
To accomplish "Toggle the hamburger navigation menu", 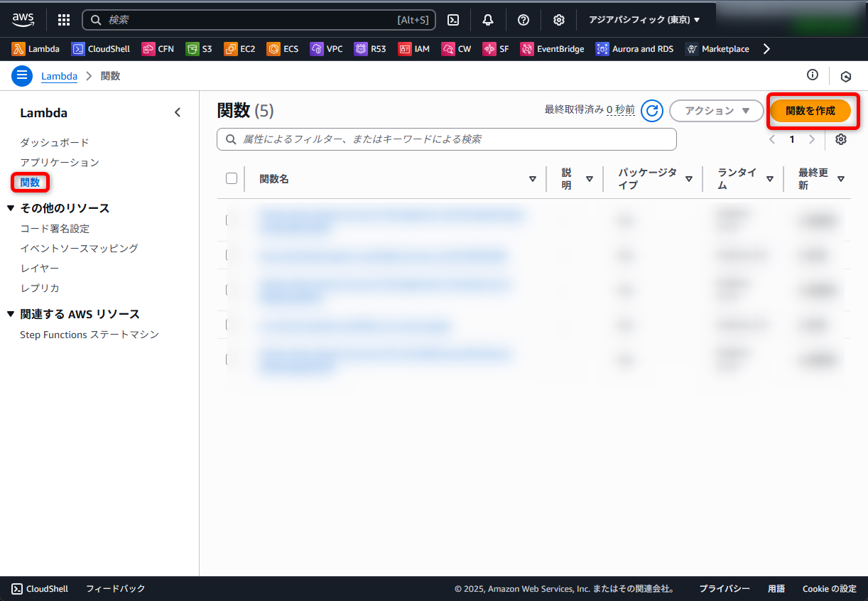I will click(x=22, y=75).
